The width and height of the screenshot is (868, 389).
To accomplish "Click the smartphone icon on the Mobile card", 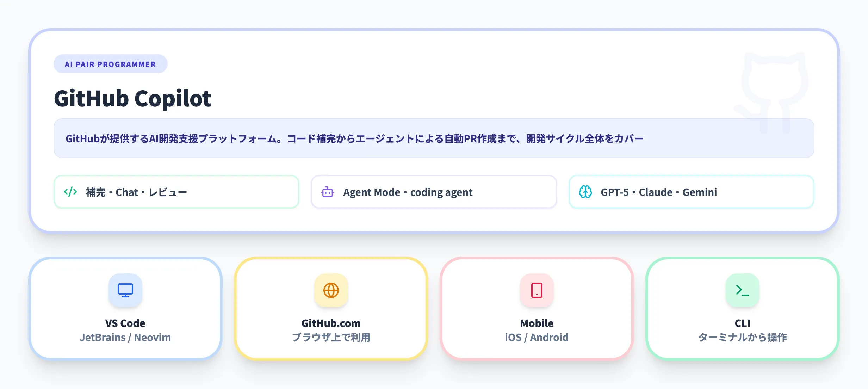I will [x=536, y=290].
